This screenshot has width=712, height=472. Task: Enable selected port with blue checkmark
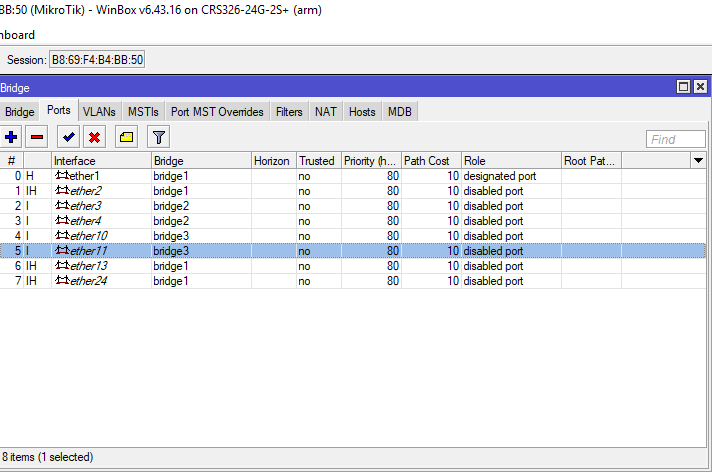tap(69, 137)
